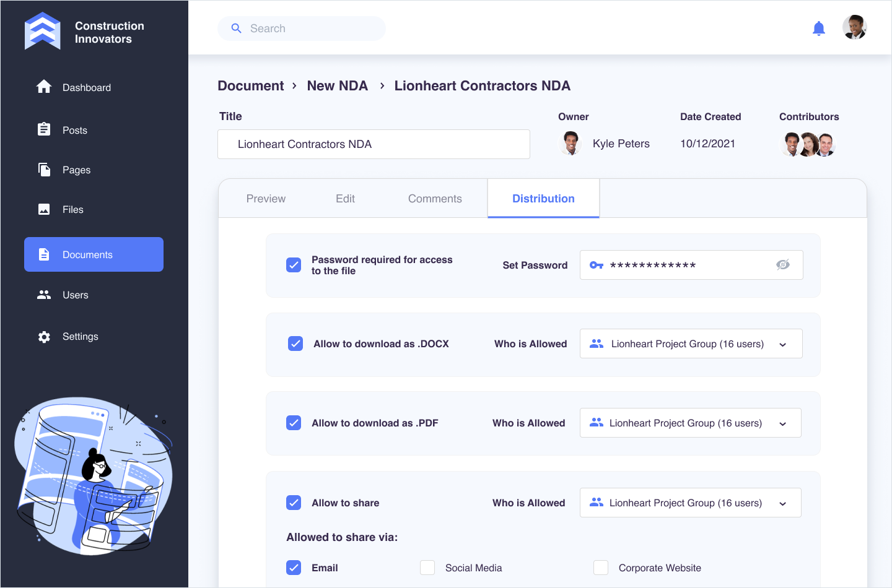Viewport: 892px width, 588px height.
Task: Check the Corporate Website sharing checkbox
Action: [x=601, y=568]
